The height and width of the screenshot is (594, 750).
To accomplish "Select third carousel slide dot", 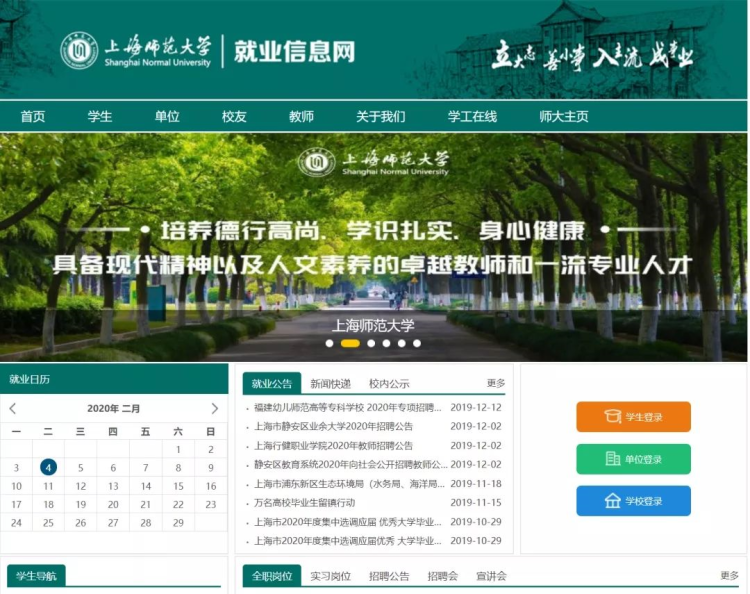I will (371, 343).
